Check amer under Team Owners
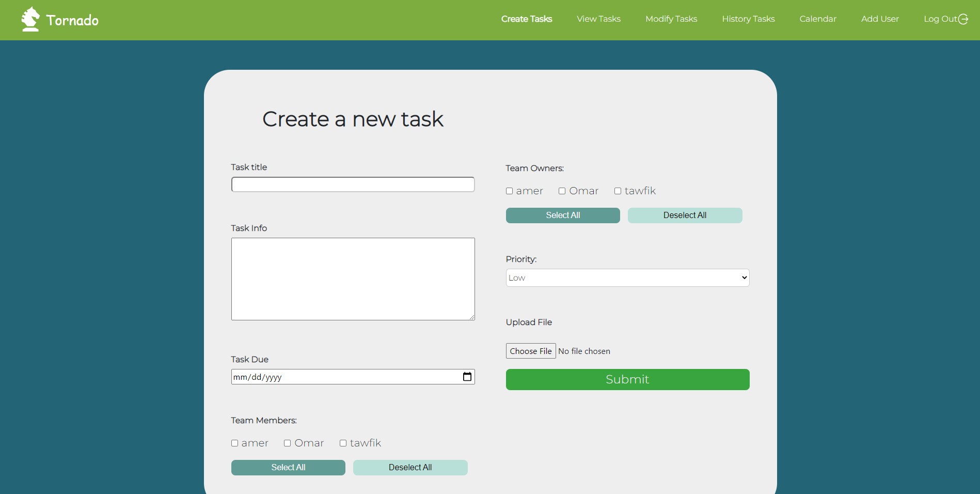 509,191
